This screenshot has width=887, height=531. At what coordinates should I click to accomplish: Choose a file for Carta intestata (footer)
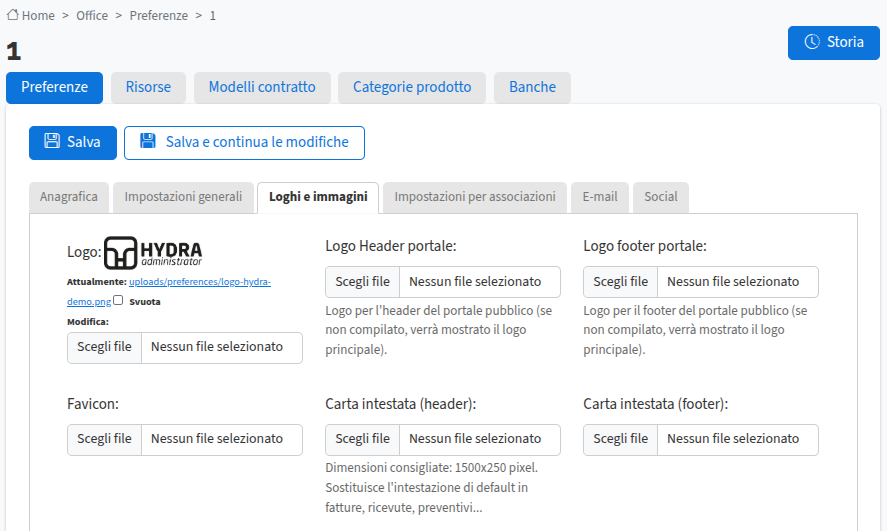(x=620, y=439)
